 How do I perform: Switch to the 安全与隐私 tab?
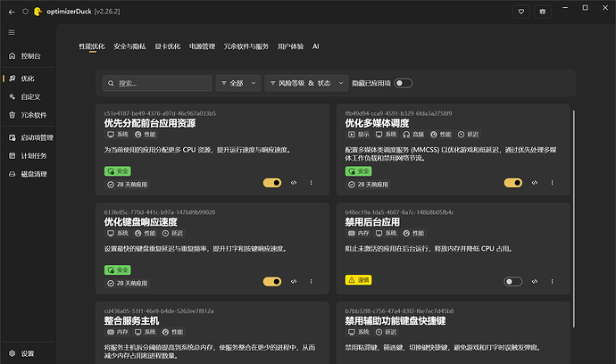pos(129,46)
